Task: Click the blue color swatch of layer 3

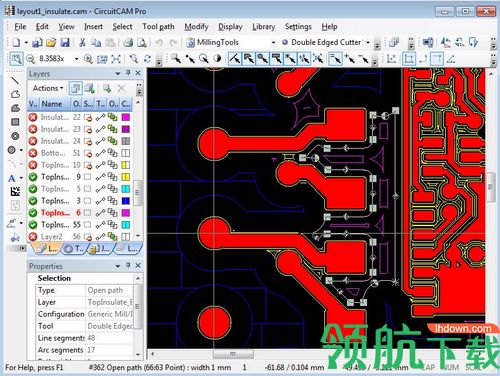Action: tap(126, 201)
